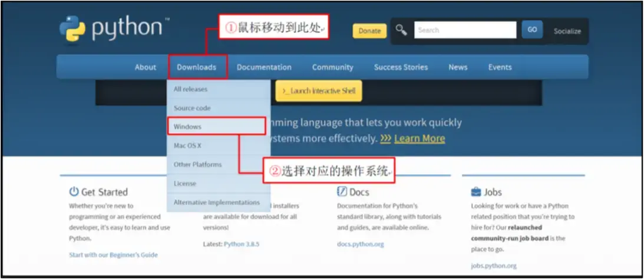644x279 pixels.
Task: Click the Get Started power icon
Action: coord(74,192)
